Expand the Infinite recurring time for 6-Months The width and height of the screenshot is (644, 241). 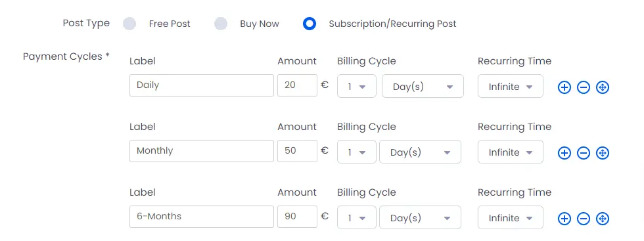click(511, 217)
